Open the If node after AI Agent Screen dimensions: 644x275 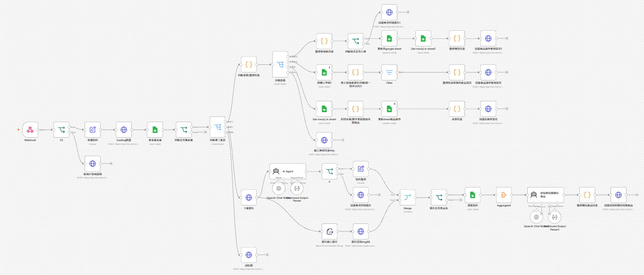pos(329,171)
